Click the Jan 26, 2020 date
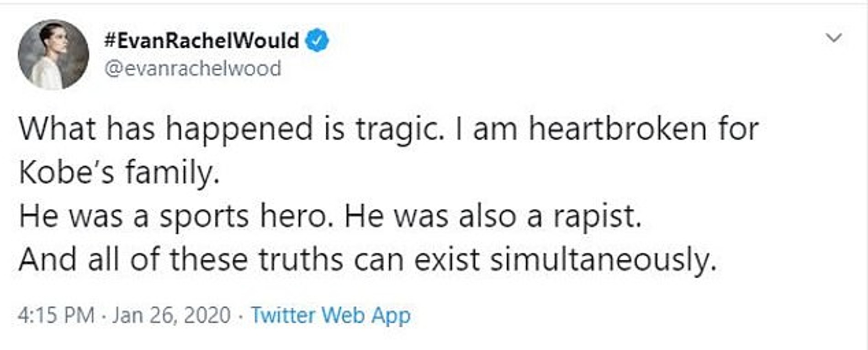This screenshot has width=868, height=350. pos(171,315)
